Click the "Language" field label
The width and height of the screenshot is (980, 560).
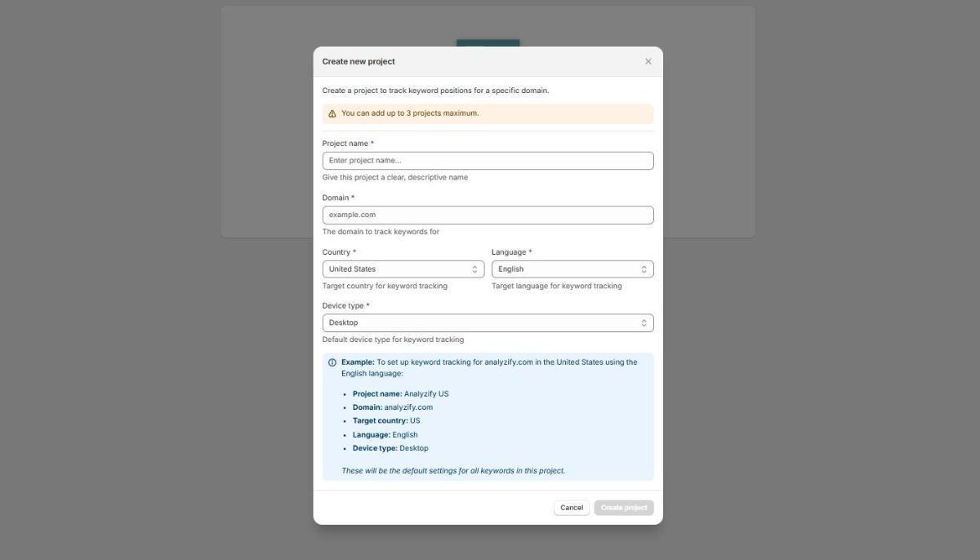[x=508, y=252]
